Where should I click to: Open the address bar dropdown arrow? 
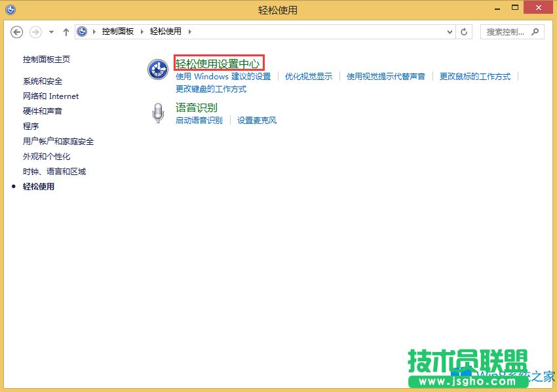pyautogui.click(x=449, y=31)
